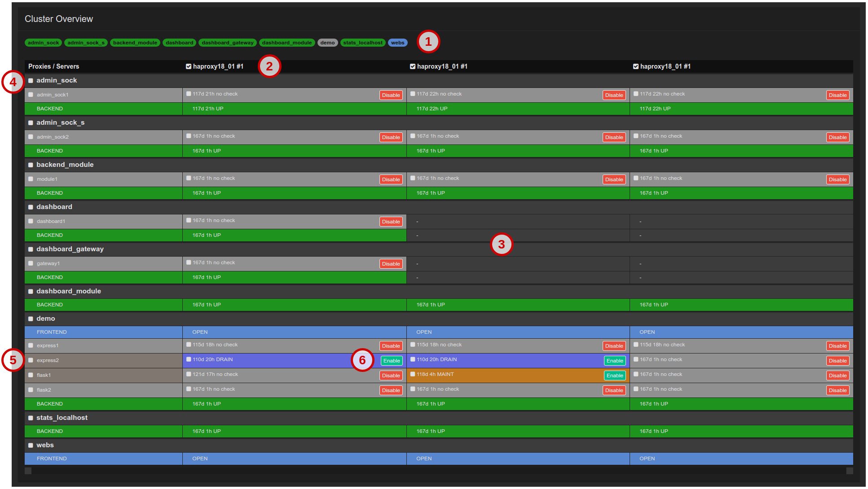The image size is (868, 489).
Task: Disable module1 on the third node
Action: pyautogui.click(x=837, y=179)
